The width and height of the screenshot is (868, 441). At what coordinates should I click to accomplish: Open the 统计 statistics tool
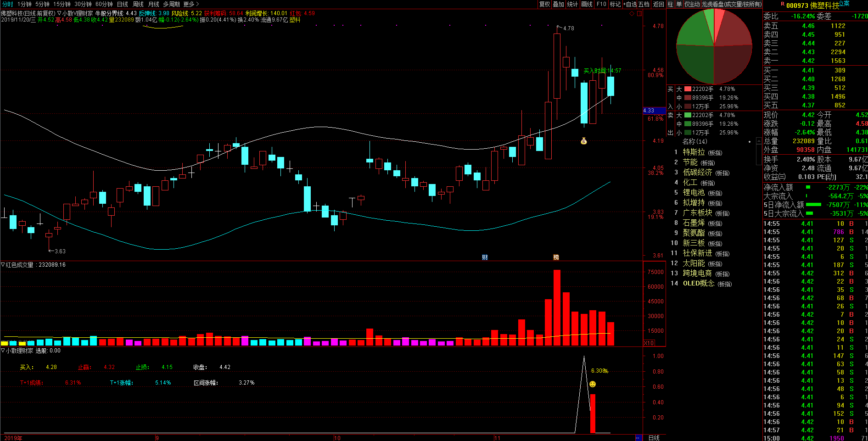coord(572,4)
